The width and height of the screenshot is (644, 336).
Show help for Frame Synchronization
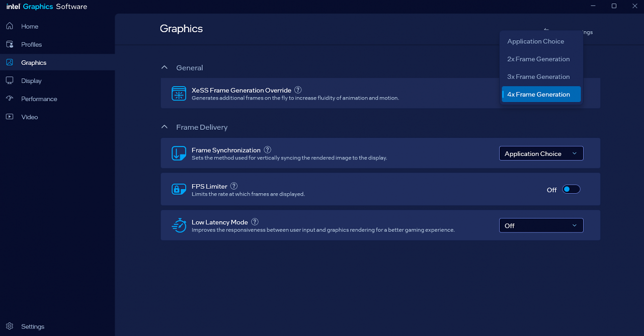(x=268, y=150)
